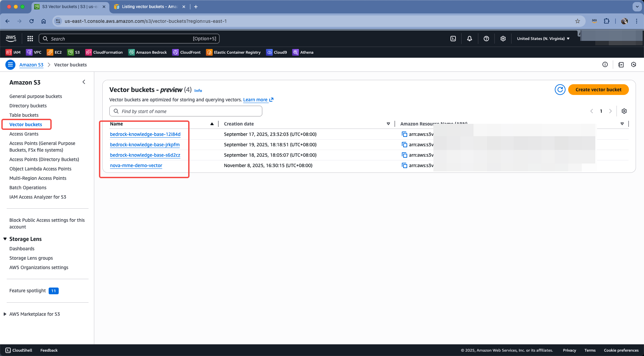The width and height of the screenshot is (644, 356).
Task: Click Create vector bucket button
Action: click(598, 90)
